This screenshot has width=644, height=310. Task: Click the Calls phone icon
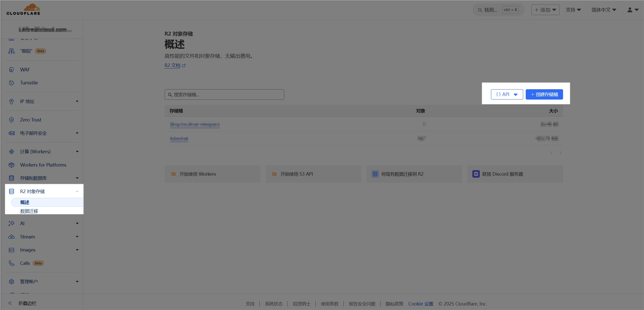point(11,263)
